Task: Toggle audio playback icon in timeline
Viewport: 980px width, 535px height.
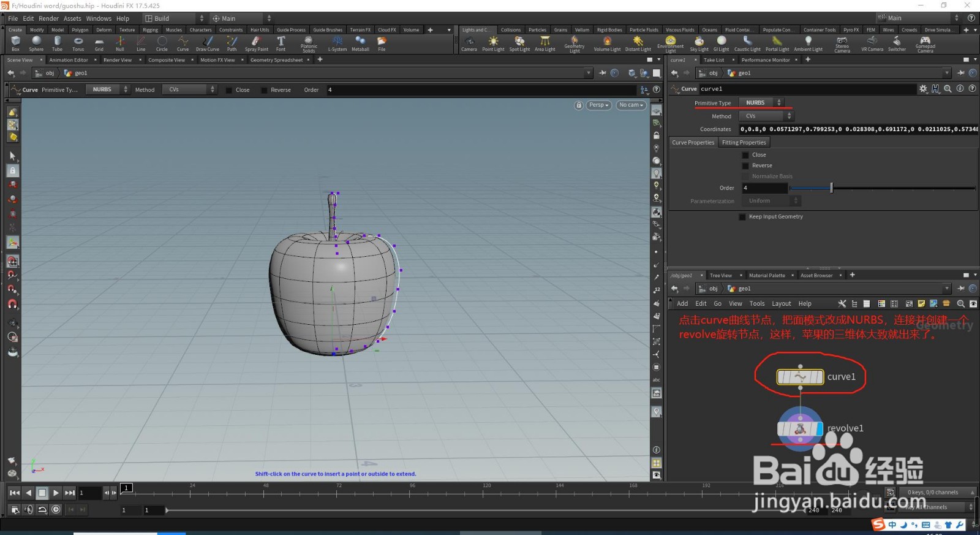Action: 28,509
